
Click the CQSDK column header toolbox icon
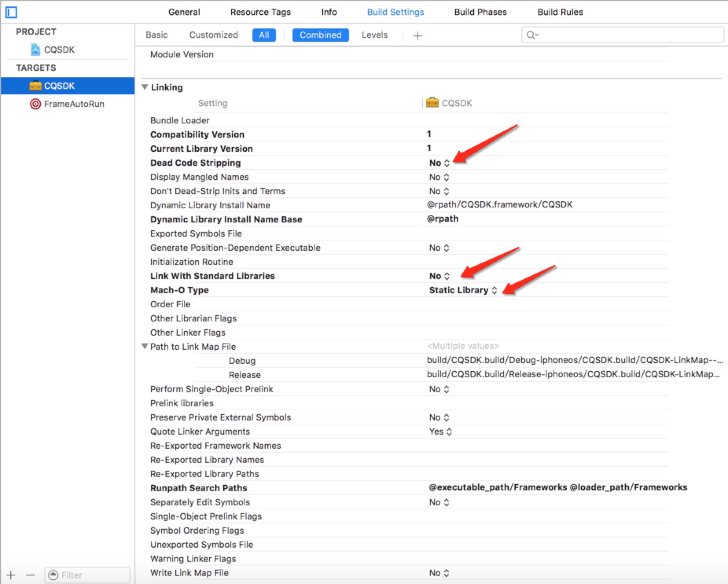click(432, 103)
